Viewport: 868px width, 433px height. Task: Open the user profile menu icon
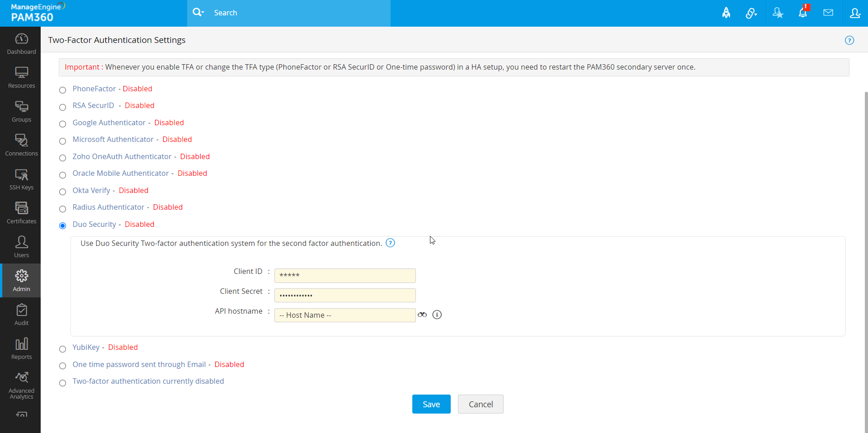[855, 13]
